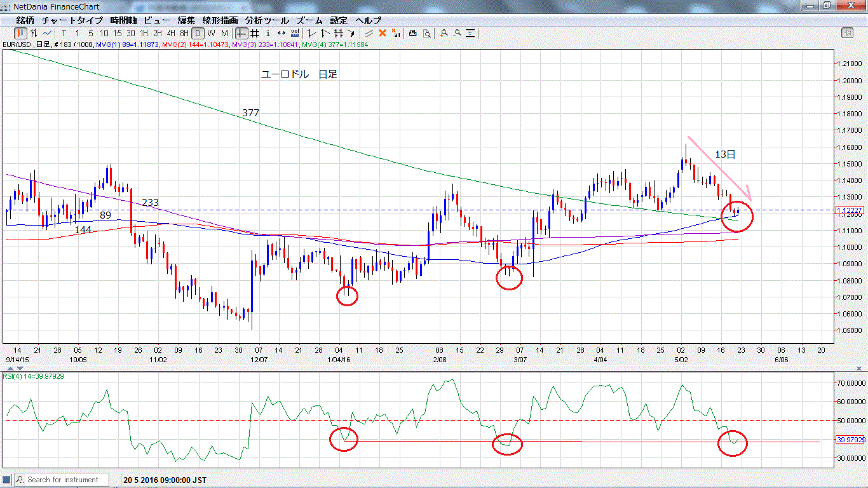Click the third drawing-tool icon after vol

point(339,33)
